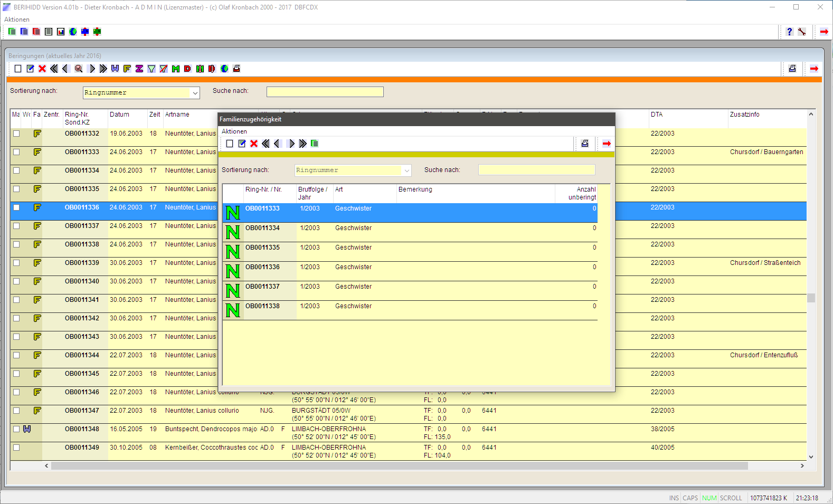Open the main Aktionen menu
833x504 pixels.
(x=17, y=20)
